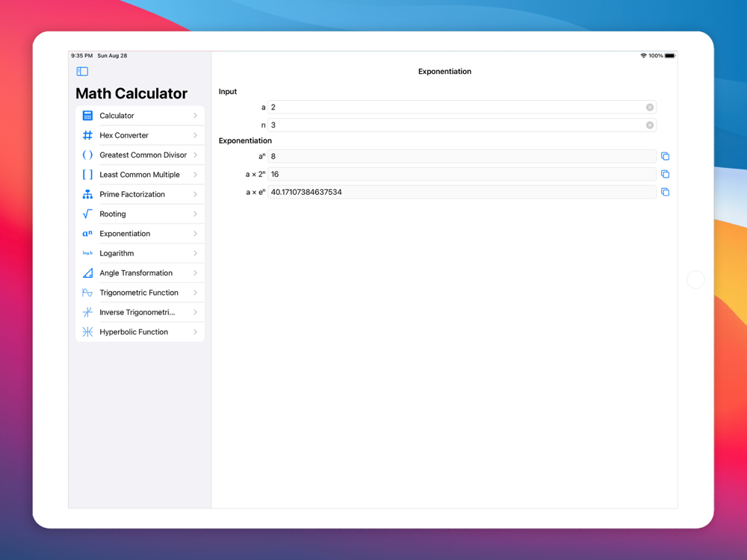Viewport: 747px width, 560px height.
Task: Click the a × 2ⁿ result field
Action: pos(462,174)
